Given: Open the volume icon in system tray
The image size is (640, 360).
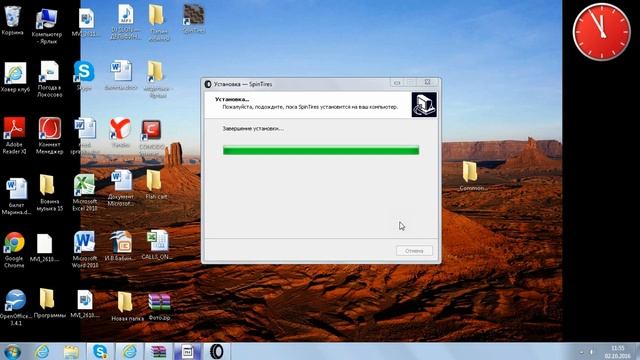Looking at the screenshot, I should point(591,352).
